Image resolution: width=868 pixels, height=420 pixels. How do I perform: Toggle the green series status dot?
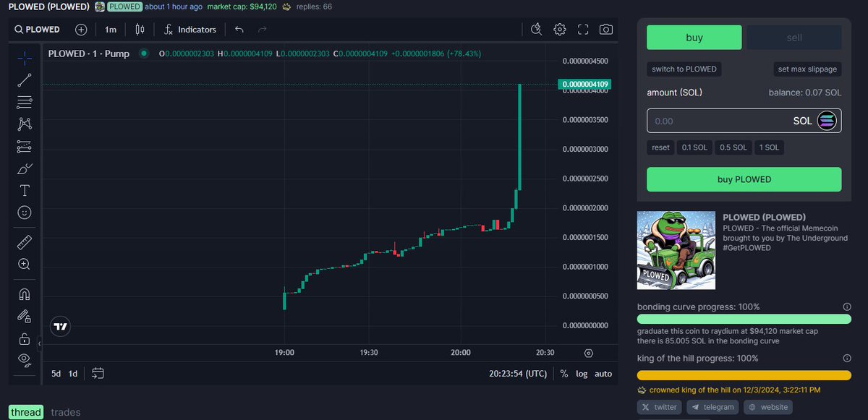point(143,53)
